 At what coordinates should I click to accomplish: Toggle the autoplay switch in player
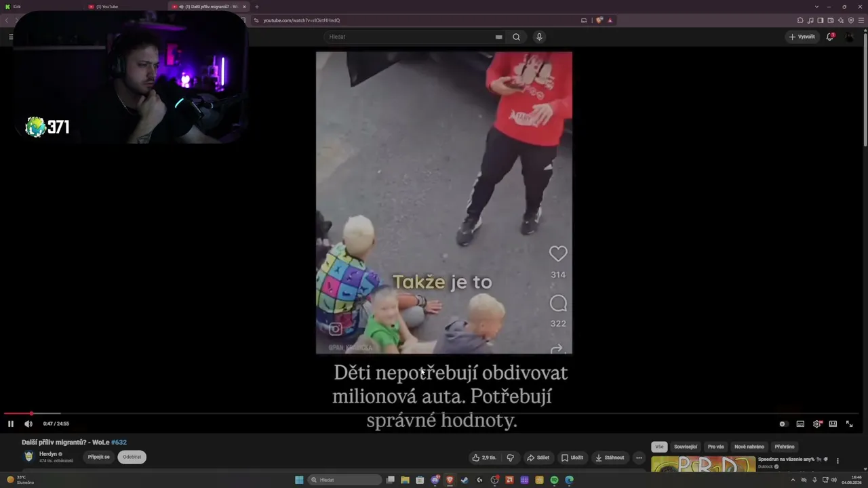click(783, 424)
